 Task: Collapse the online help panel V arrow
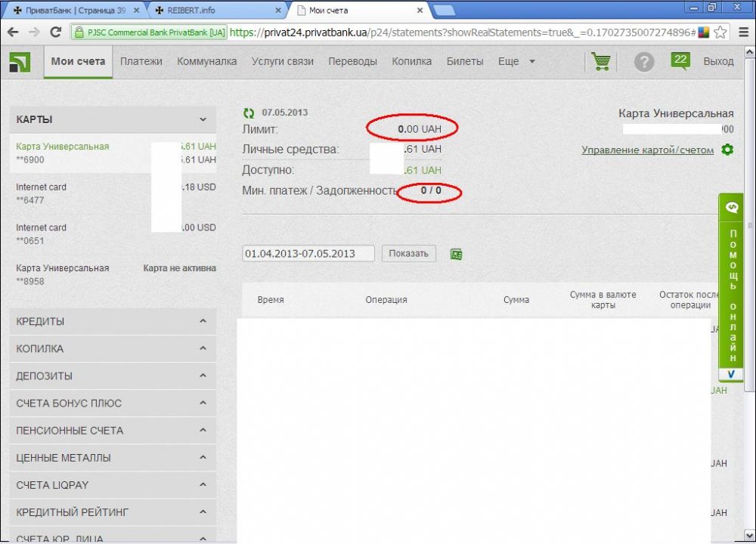click(731, 374)
